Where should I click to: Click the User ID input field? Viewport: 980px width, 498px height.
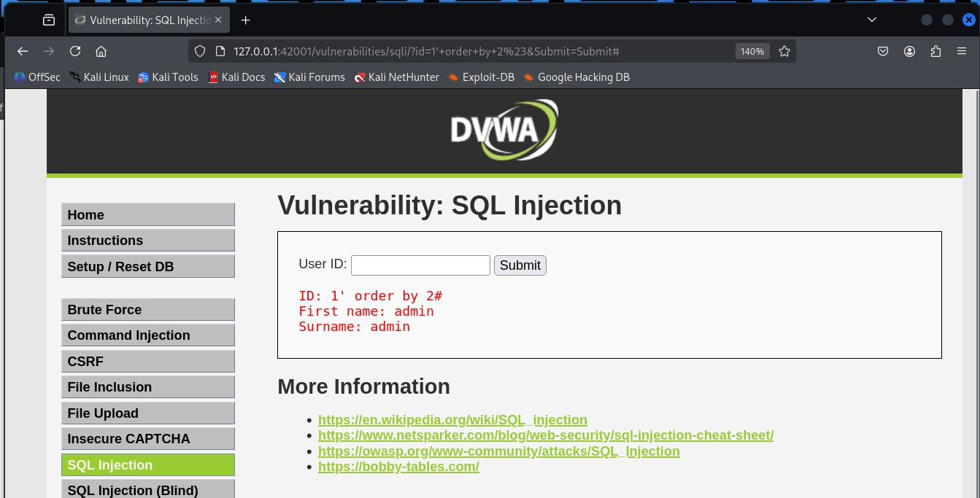(x=420, y=265)
